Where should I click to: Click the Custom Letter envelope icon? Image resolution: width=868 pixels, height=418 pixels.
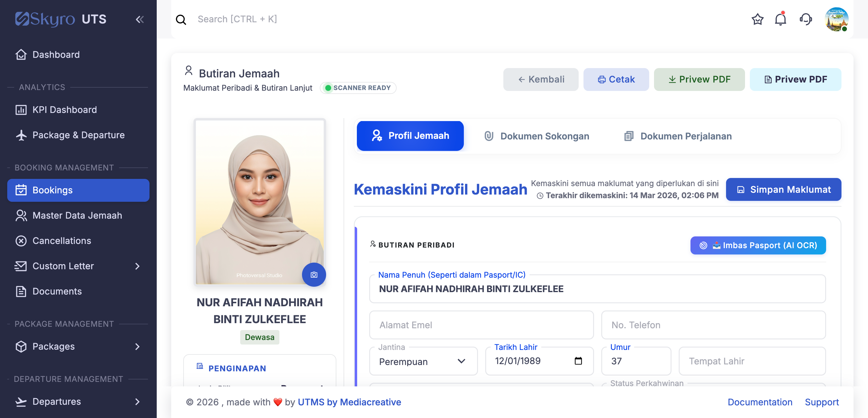pyautogui.click(x=20, y=266)
